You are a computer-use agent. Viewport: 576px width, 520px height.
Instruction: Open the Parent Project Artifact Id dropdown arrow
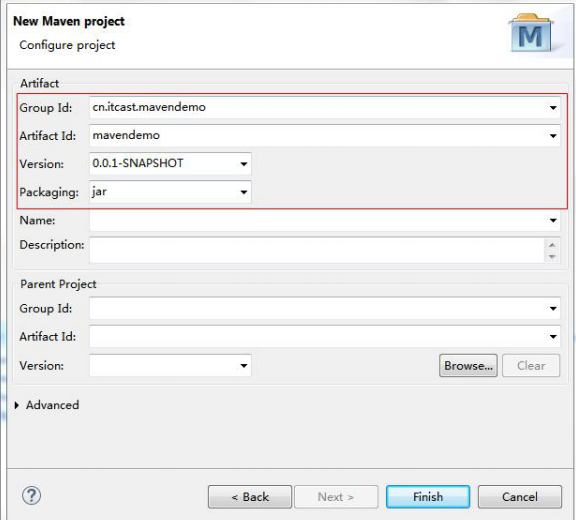point(553,336)
